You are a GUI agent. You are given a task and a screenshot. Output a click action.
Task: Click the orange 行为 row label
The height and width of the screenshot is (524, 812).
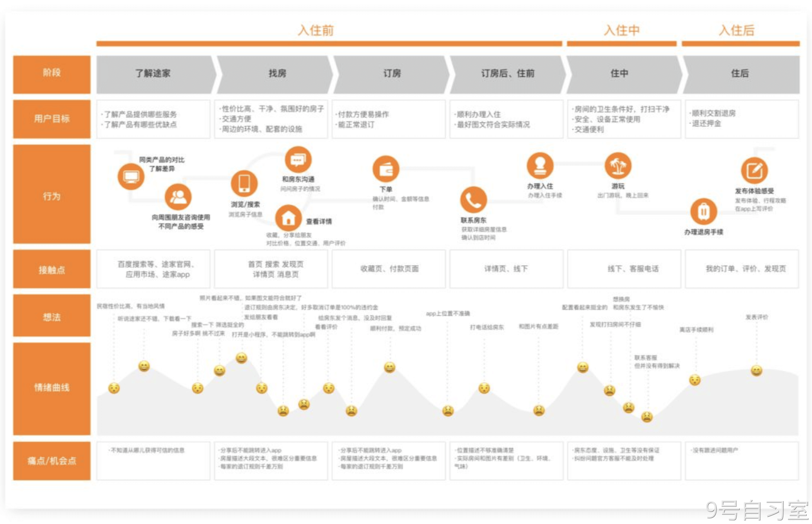52,194
